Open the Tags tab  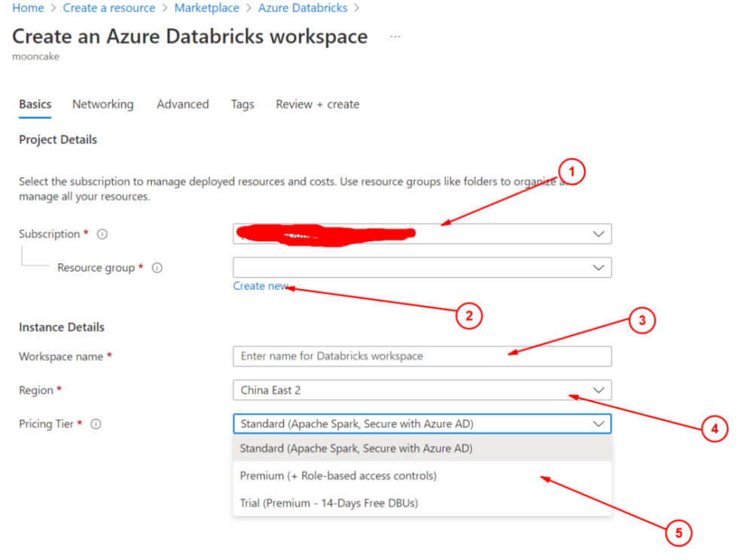tap(242, 104)
